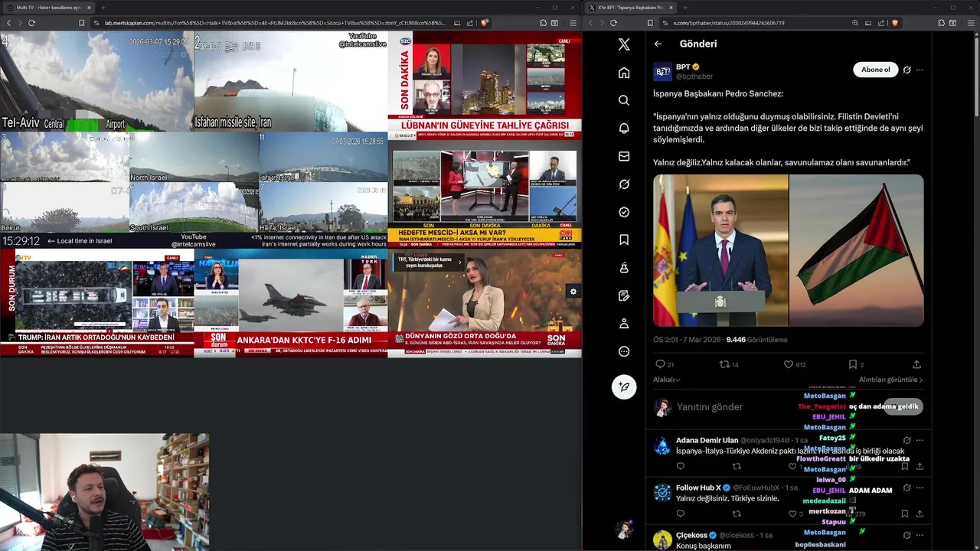The height and width of the screenshot is (551, 980).
Task: Reload page in X browser window
Action: coord(613,23)
